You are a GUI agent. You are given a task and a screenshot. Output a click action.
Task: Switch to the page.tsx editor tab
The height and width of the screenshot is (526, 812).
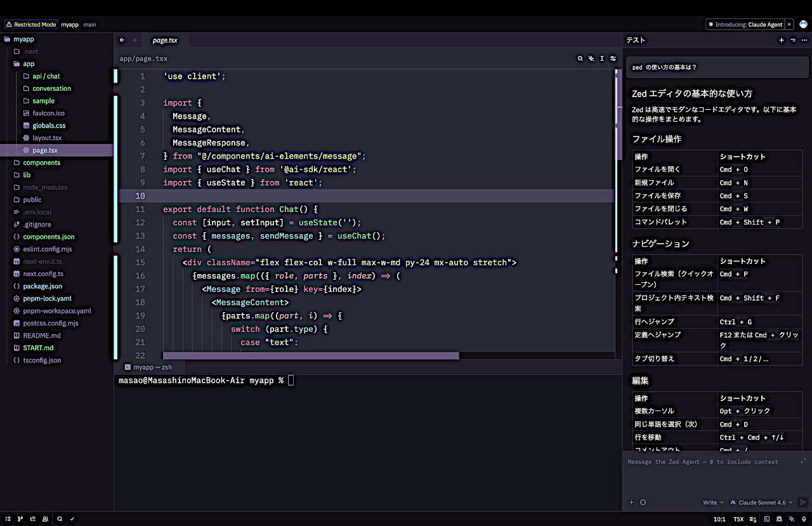pos(165,40)
